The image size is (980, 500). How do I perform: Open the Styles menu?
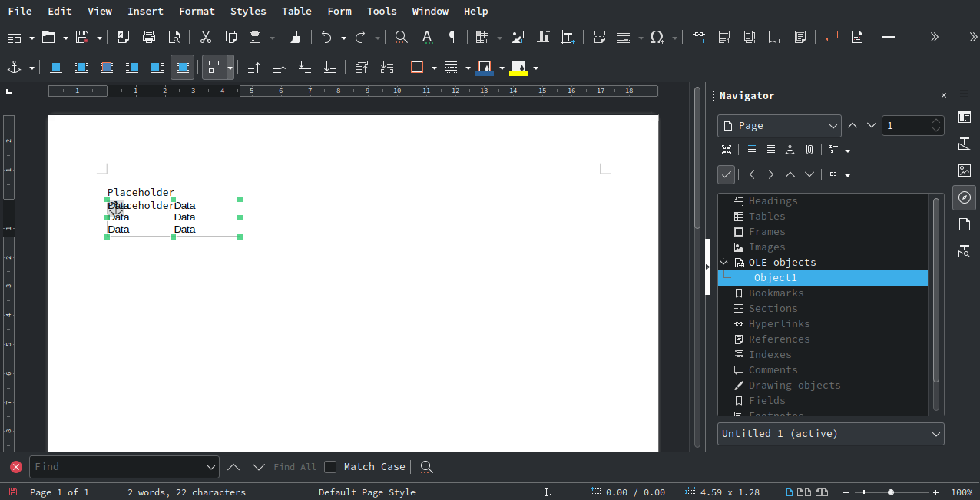coord(248,11)
